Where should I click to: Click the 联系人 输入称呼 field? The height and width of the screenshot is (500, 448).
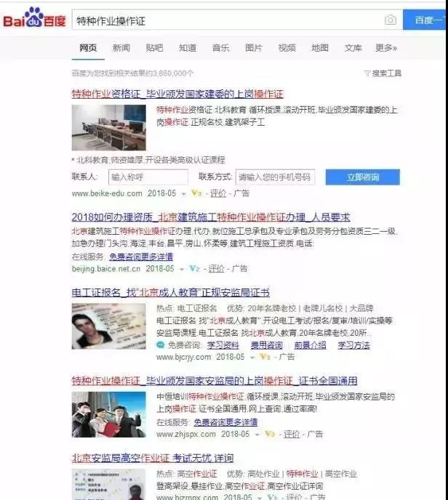tap(148, 177)
